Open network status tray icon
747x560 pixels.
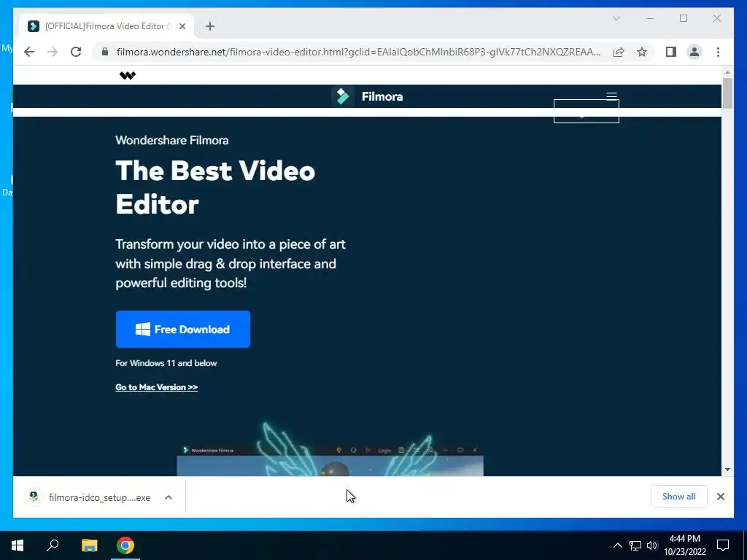tap(635, 545)
